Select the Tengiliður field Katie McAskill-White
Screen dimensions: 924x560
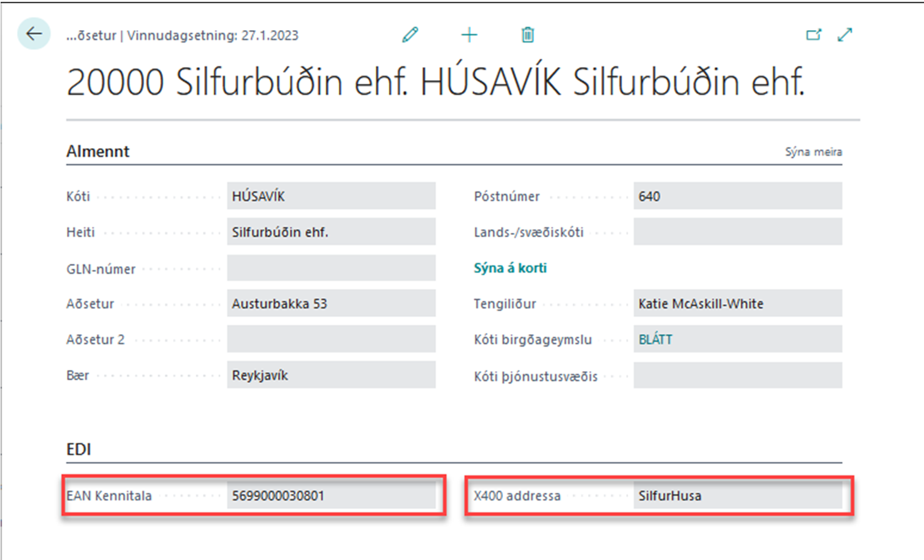coord(737,303)
